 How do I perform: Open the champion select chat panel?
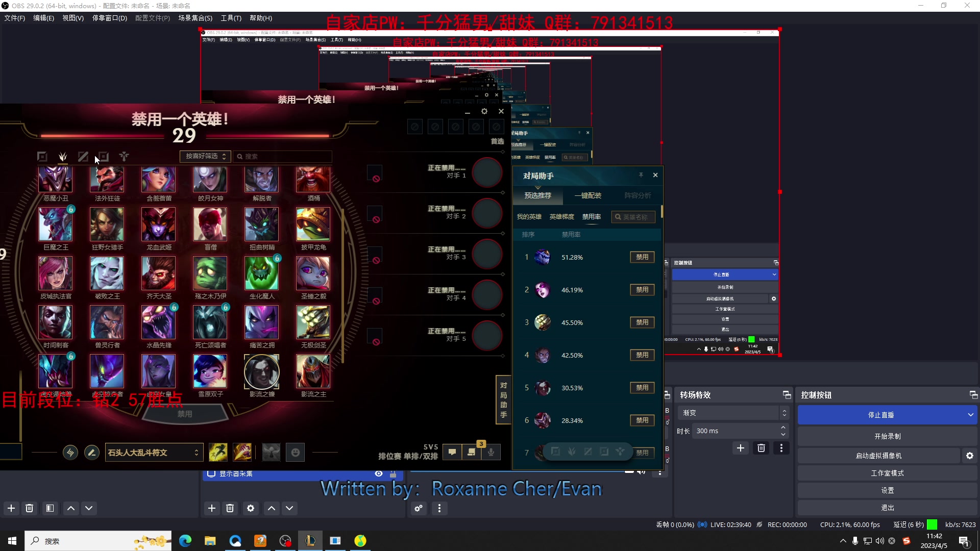452,452
